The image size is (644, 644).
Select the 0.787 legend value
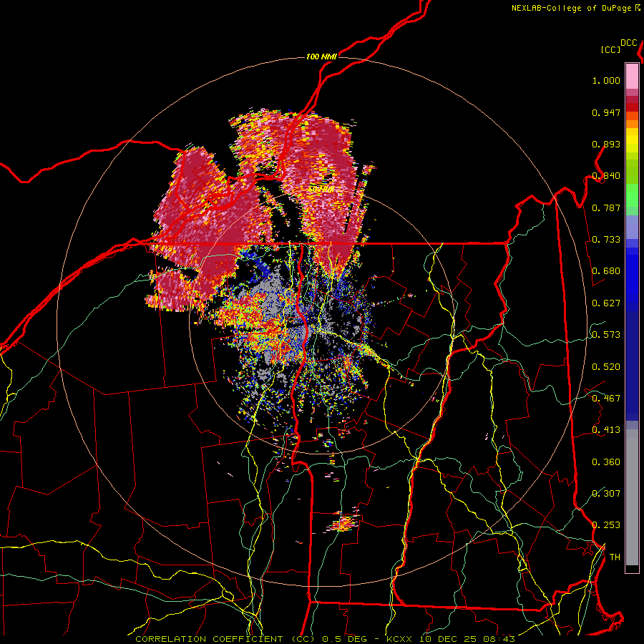point(606,208)
